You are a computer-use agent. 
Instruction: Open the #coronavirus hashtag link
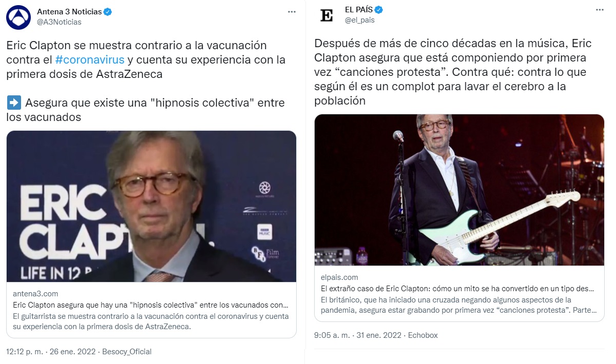(90, 59)
